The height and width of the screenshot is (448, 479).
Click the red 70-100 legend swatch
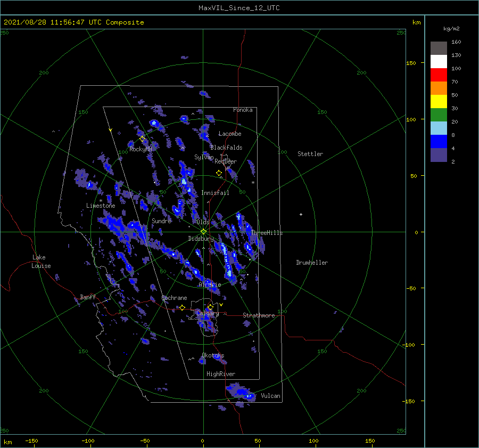[x=439, y=75]
